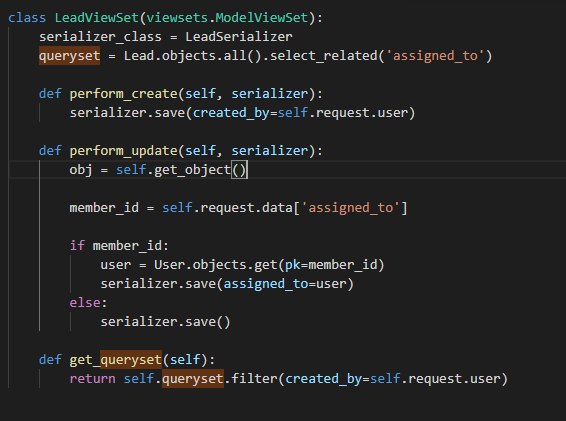Screen dimensions: 566x421
Task: Click the highlighted queryset variable assignment
Action: [69, 56]
